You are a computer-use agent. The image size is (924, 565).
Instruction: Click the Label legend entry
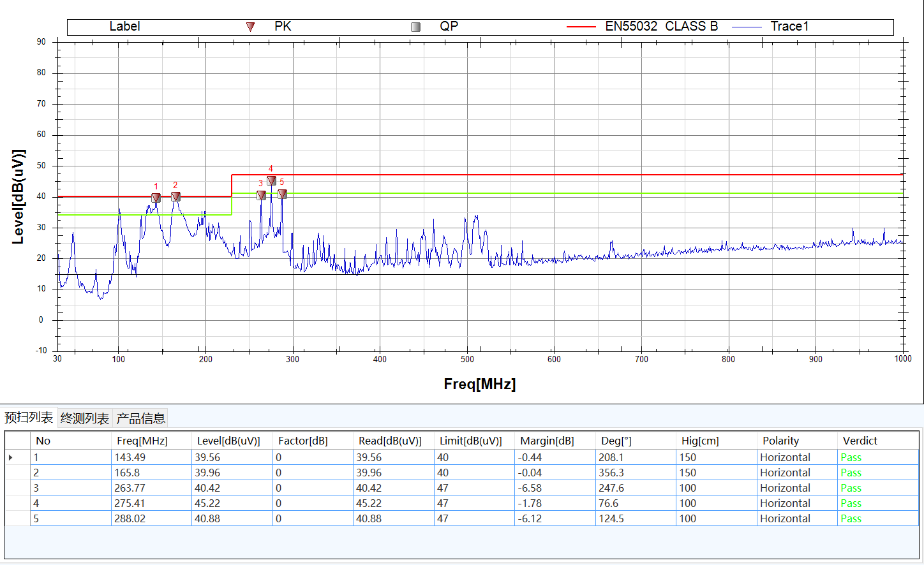pyautogui.click(x=124, y=26)
